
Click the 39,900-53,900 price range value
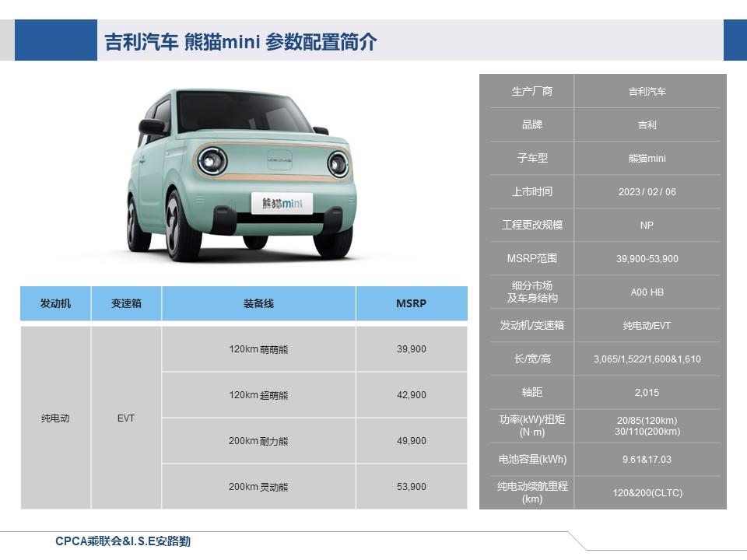tap(647, 258)
